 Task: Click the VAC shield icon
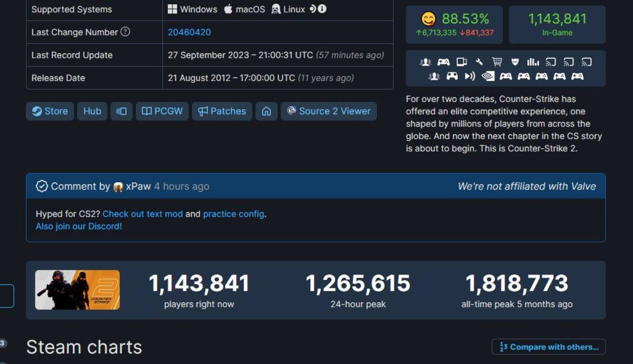[x=515, y=62]
